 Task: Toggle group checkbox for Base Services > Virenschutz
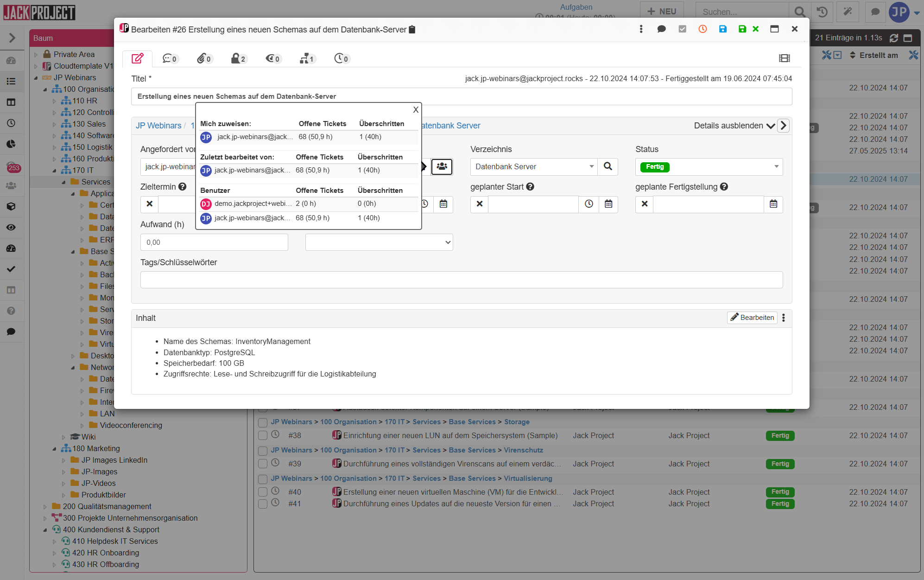click(x=263, y=451)
